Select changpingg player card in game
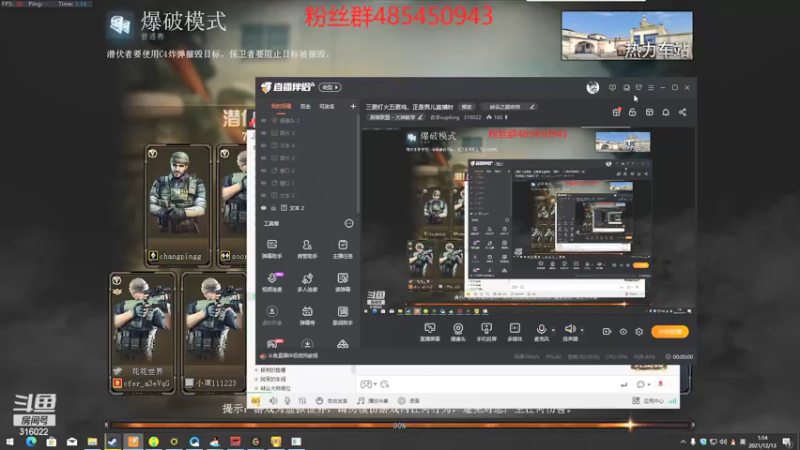This screenshot has width=800, height=450. (x=178, y=205)
